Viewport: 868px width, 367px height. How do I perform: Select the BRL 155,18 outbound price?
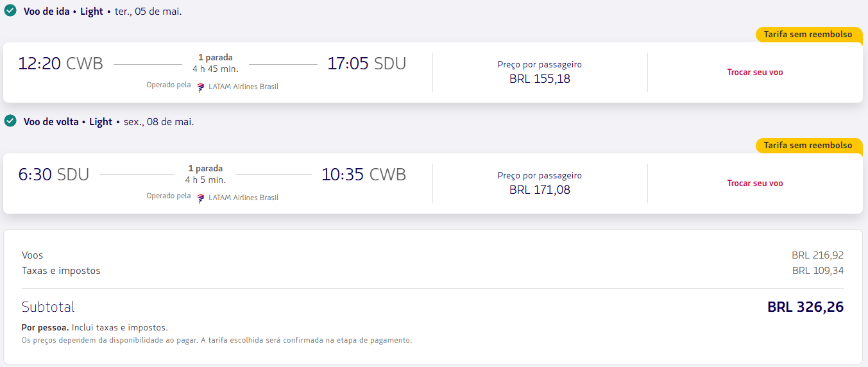pos(540,79)
